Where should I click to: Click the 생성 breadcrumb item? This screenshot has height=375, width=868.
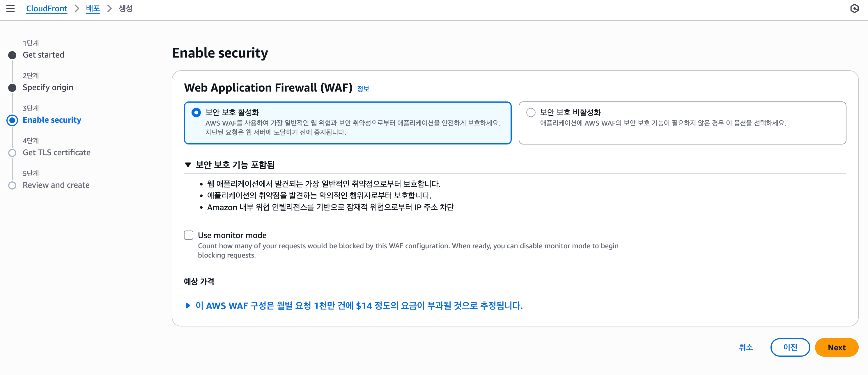tap(125, 8)
